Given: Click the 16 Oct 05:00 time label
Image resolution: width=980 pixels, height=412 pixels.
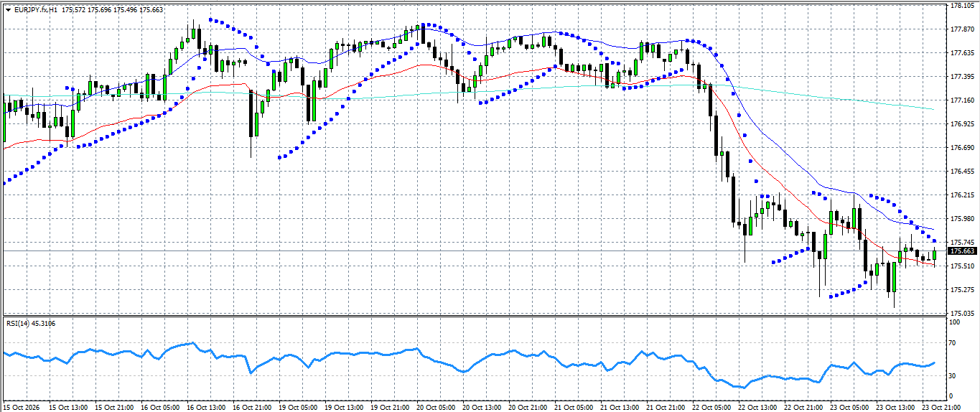Looking at the screenshot, I should (x=161, y=407).
